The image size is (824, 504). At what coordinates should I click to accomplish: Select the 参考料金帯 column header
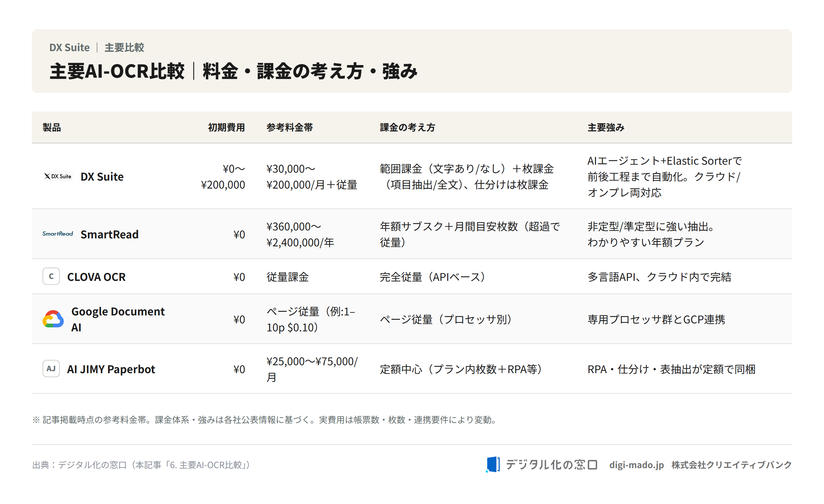click(x=290, y=127)
